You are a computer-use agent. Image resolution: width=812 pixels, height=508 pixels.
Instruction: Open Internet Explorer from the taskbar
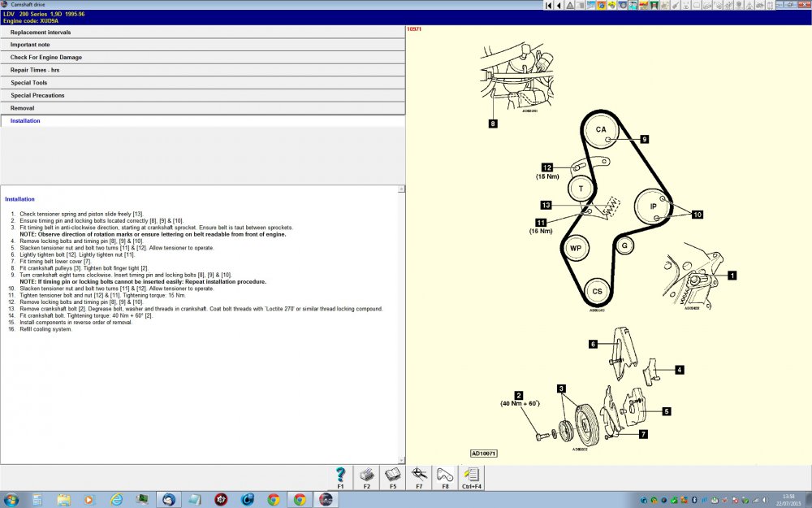click(116, 499)
